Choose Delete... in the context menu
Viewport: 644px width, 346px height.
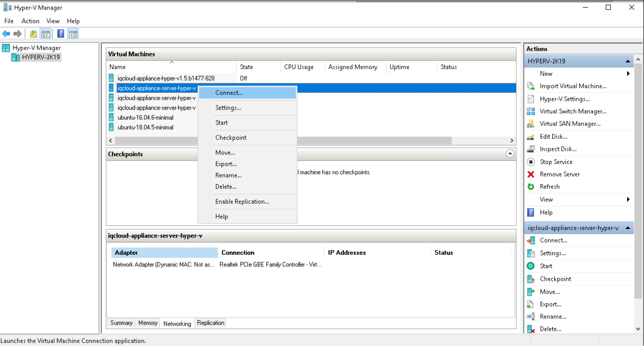(x=247, y=187)
